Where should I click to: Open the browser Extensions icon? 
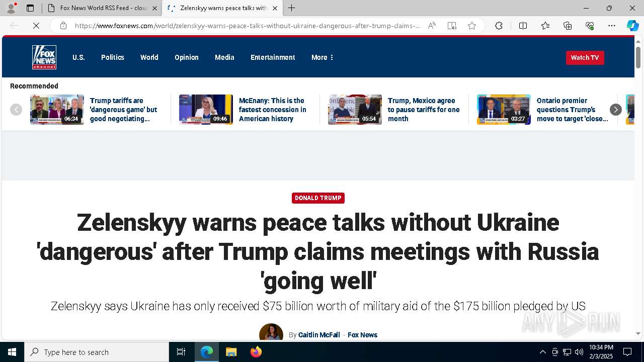(x=499, y=26)
